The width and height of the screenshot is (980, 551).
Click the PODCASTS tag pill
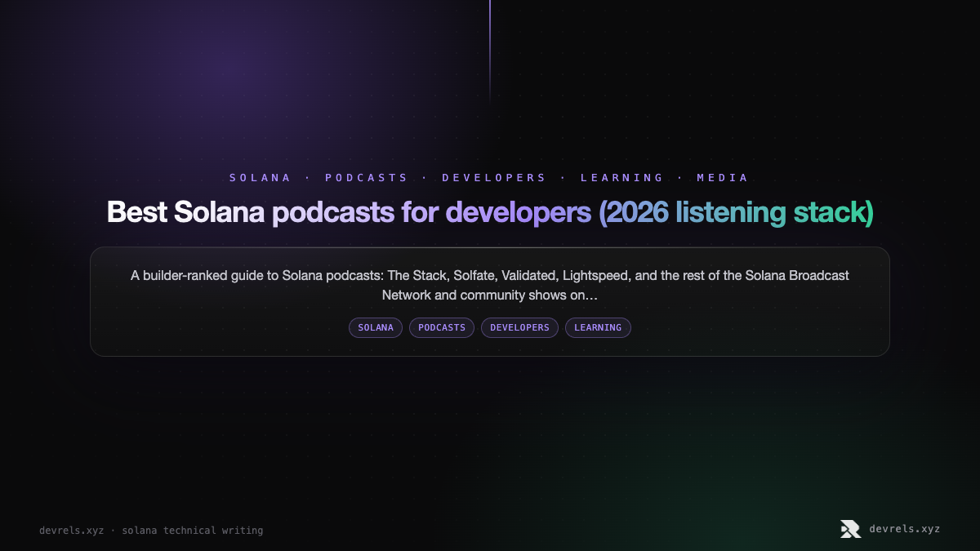pos(442,327)
